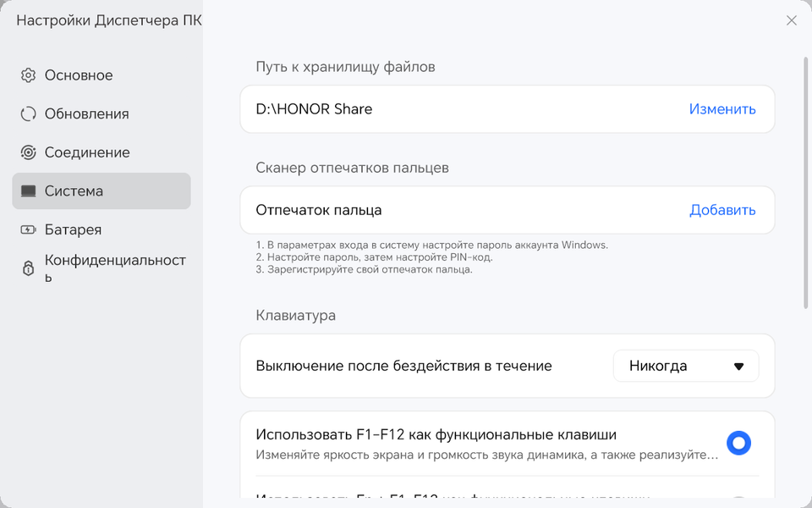The width and height of the screenshot is (812, 508).
Task: Click the padlock icon for Конфиденциальность
Action: (x=29, y=268)
